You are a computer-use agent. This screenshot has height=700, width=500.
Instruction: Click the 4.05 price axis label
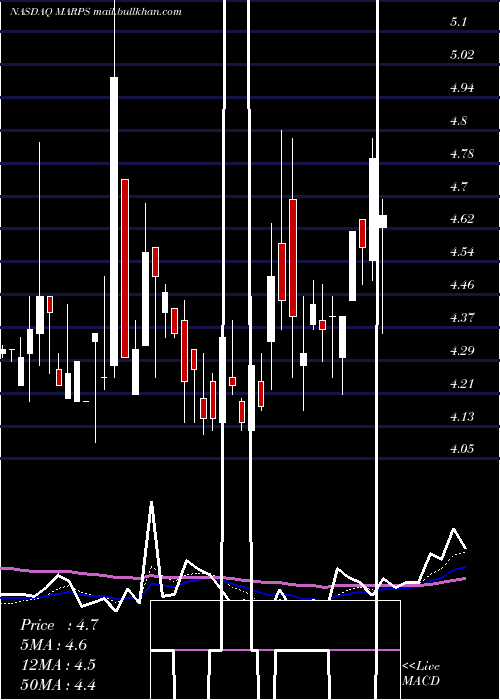[x=462, y=449]
